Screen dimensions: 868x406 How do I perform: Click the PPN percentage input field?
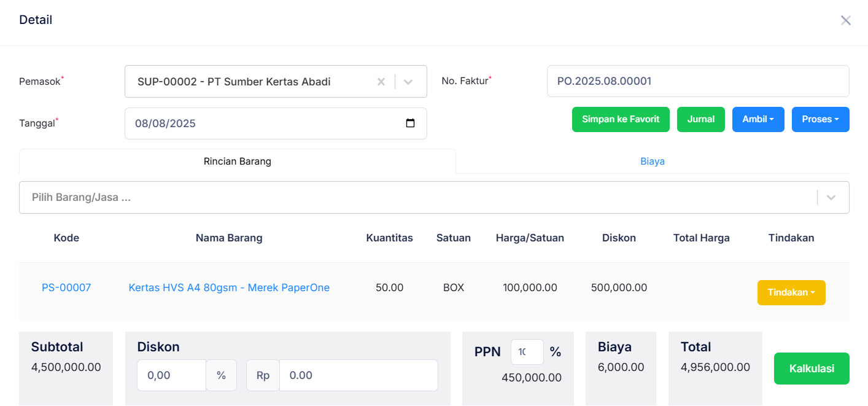(x=527, y=351)
